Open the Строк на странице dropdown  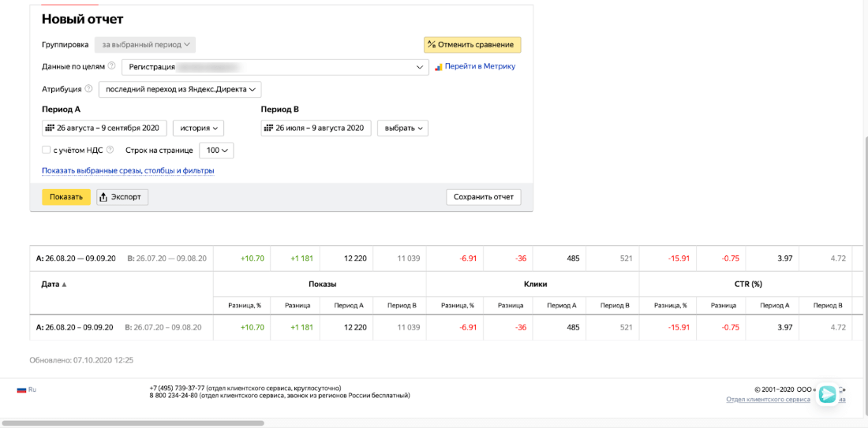pos(216,150)
